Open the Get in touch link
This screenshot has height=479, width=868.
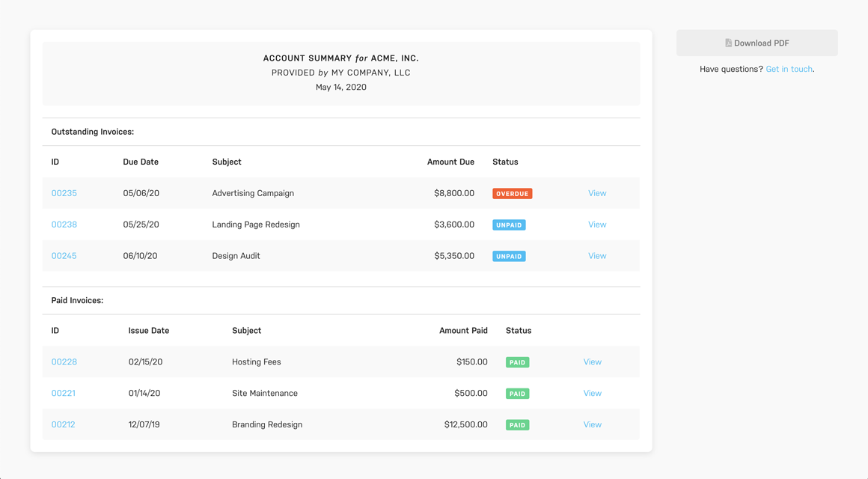(x=789, y=69)
